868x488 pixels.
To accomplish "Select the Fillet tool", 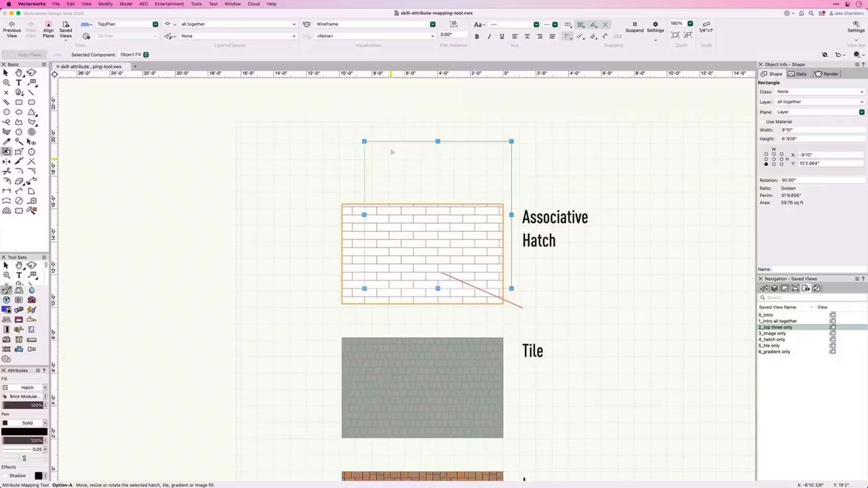I will [19, 171].
